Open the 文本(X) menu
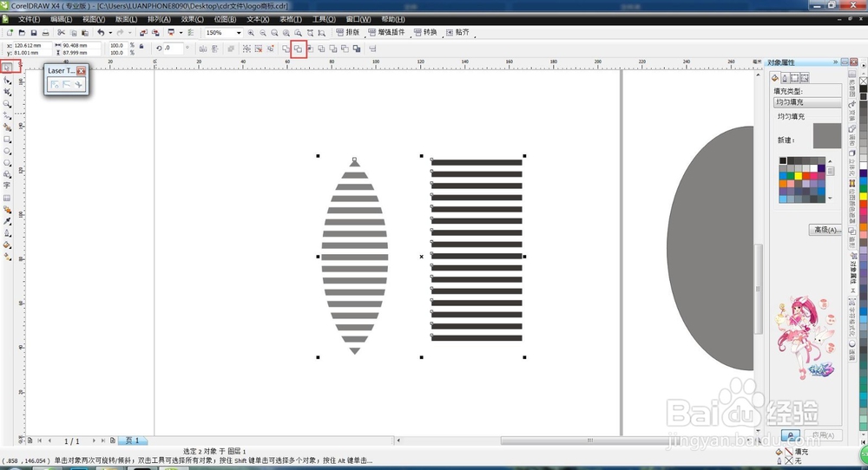 click(258, 19)
